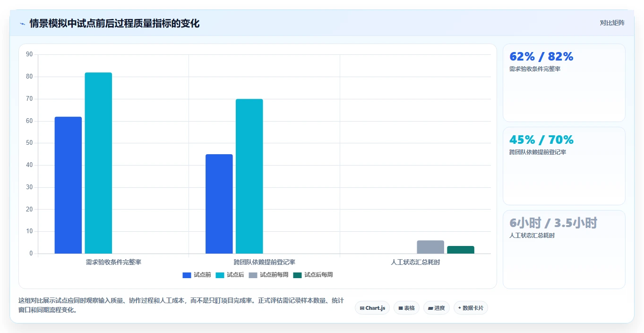Click the y-axis value 80

tap(29, 77)
